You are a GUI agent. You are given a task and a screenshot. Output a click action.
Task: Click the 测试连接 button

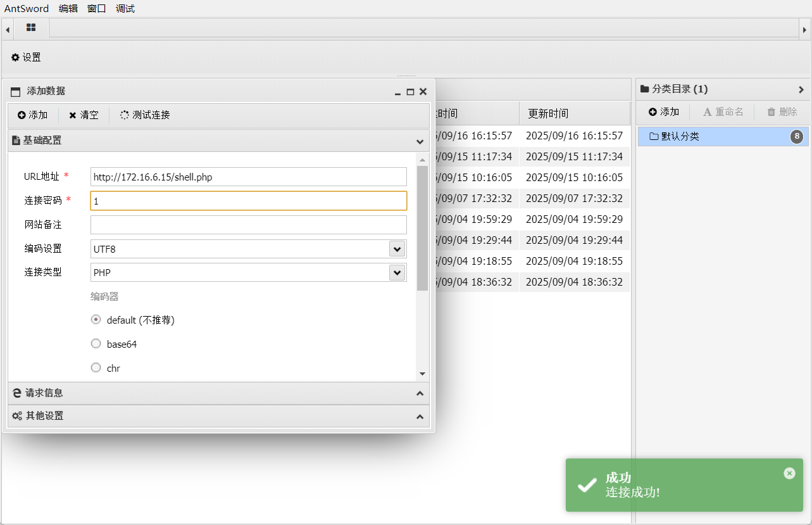[x=145, y=115]
